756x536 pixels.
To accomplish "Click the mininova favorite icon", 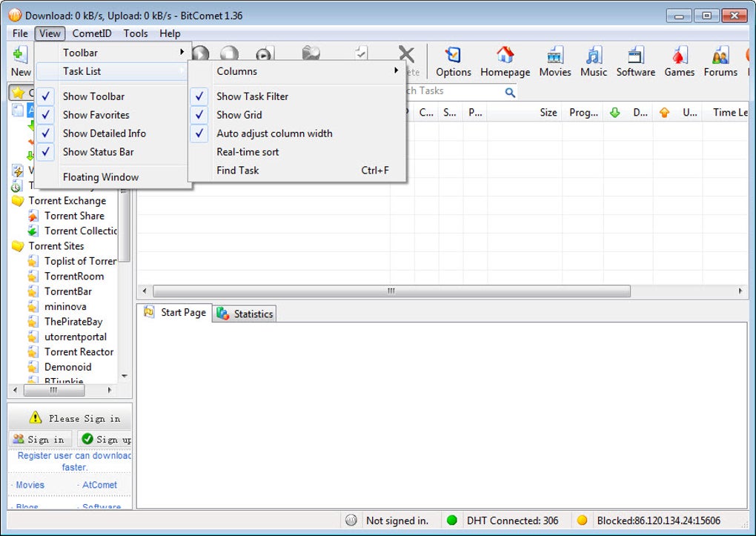I will 33,307.
